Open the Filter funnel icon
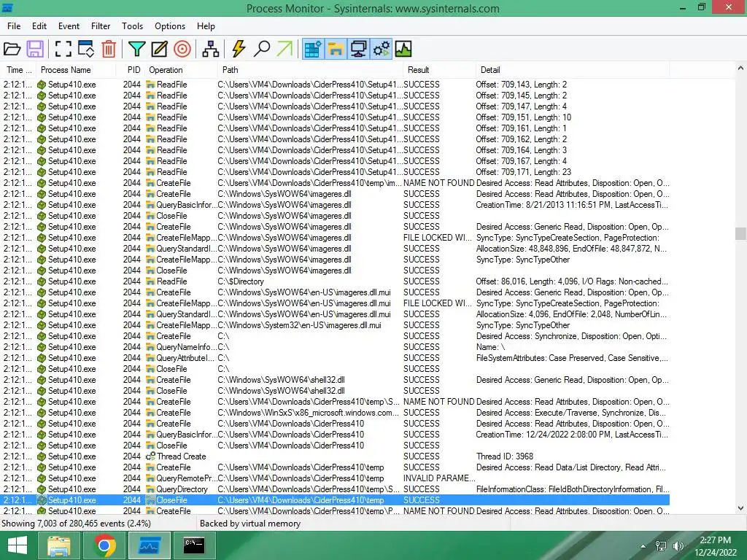747x560 pixels. click(136, 49)
